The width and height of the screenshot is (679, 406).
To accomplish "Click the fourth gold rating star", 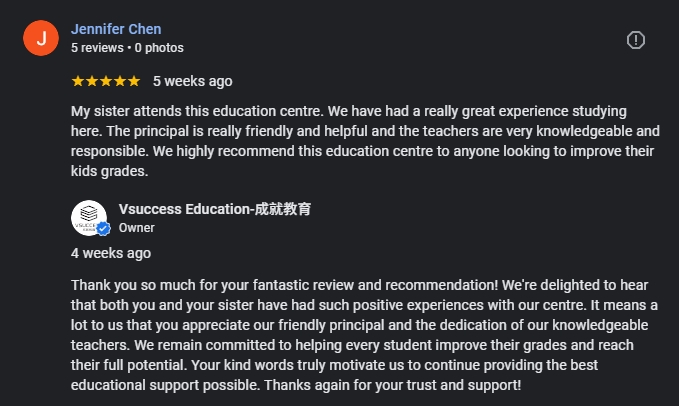I will pyautogui.click(x=120, y=81).
